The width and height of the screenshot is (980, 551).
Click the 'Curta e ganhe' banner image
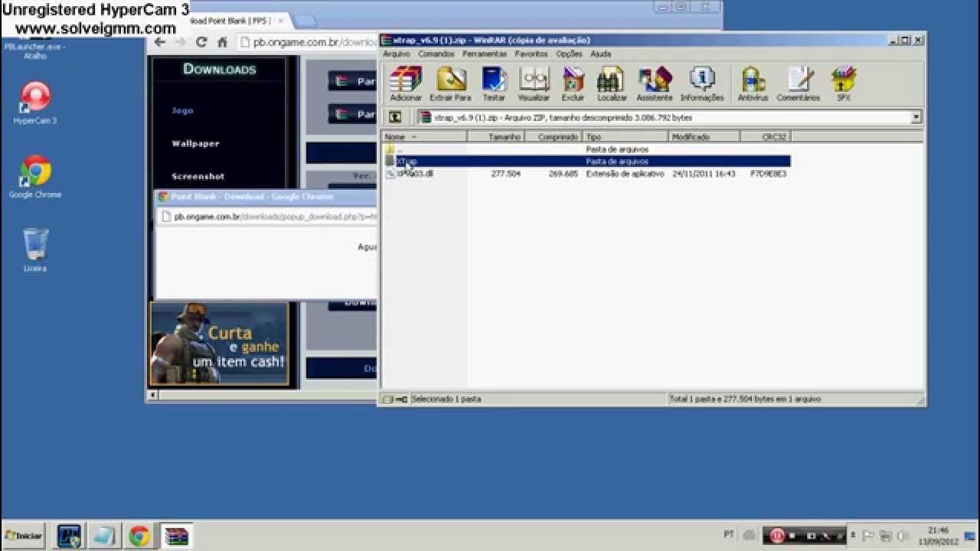(219, 344)
